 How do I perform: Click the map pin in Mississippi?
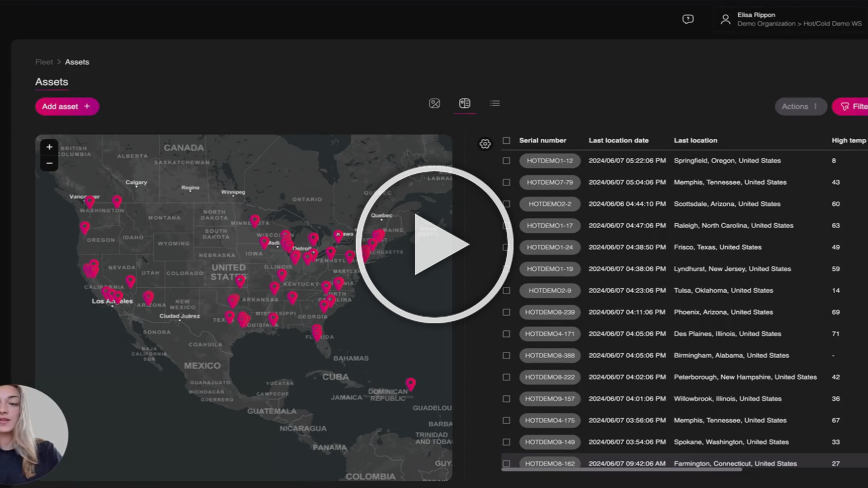(x=273, y=319)
